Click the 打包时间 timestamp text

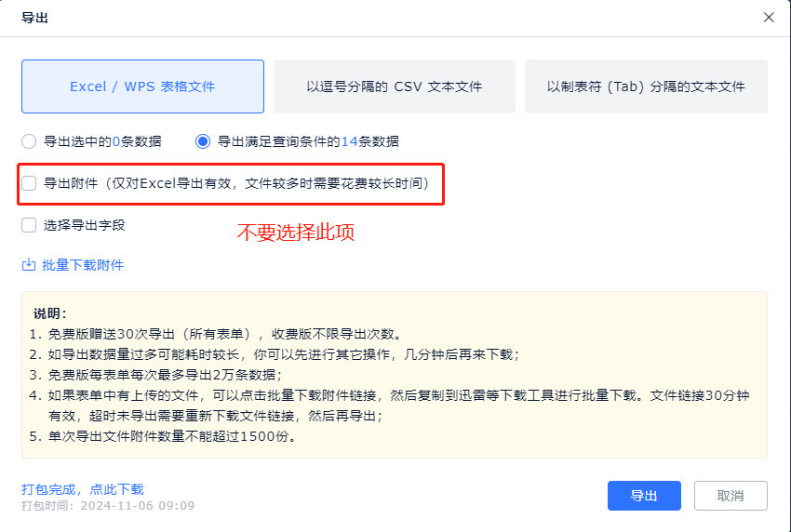tap(108, 506)
